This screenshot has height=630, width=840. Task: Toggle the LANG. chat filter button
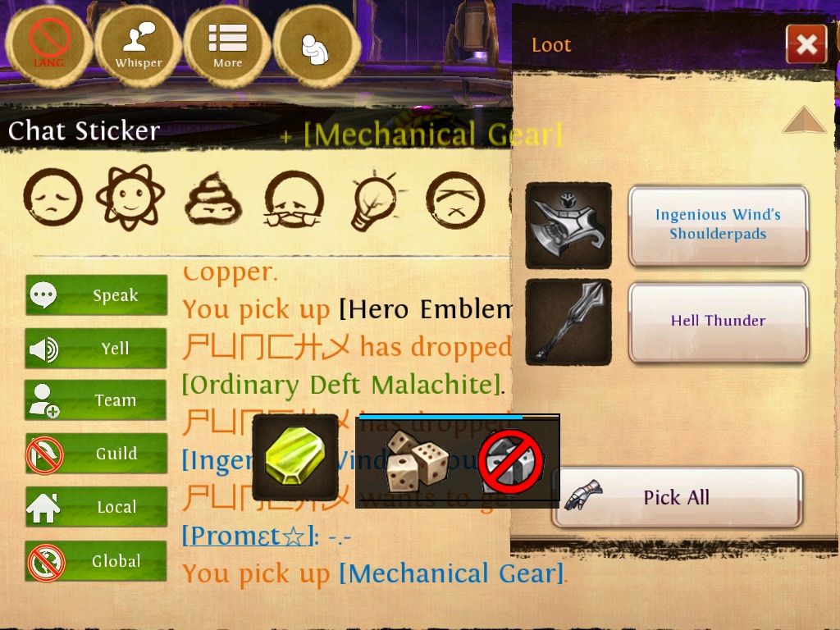[48, 46]
